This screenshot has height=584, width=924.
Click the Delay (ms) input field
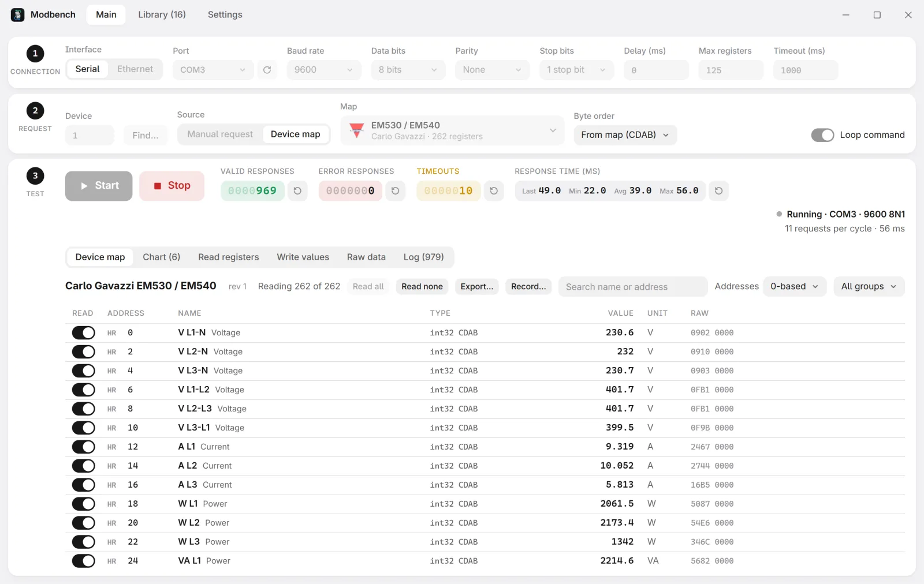(656, 70)
